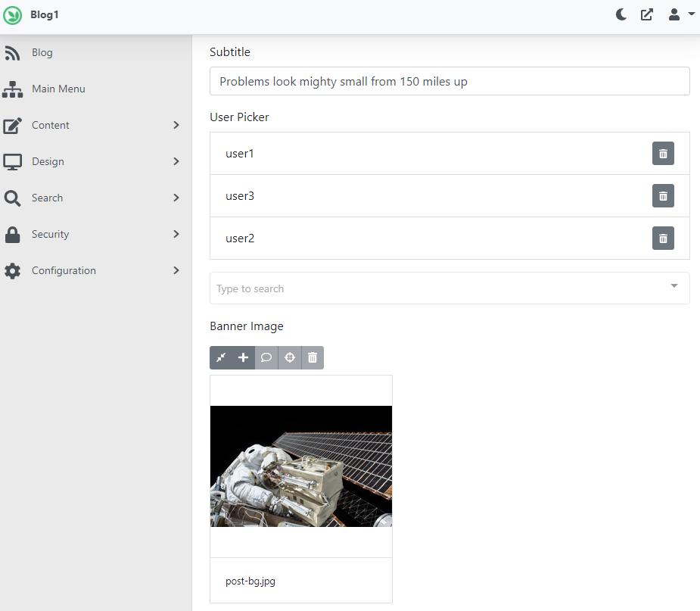The image size is (700, 611).
Task: Expand the Search chevron
Action: [x=176, y=198]
